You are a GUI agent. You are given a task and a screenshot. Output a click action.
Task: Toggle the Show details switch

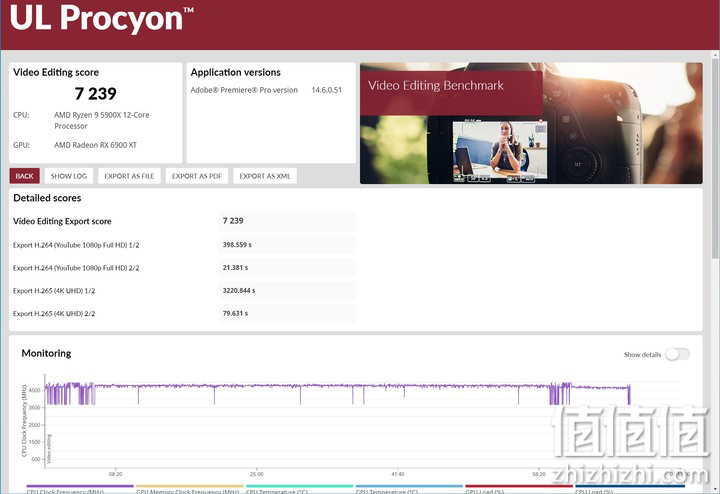[678, 354]
